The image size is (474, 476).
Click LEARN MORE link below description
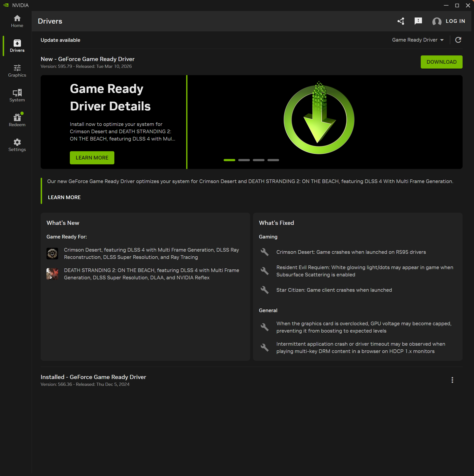click(64, 197)
